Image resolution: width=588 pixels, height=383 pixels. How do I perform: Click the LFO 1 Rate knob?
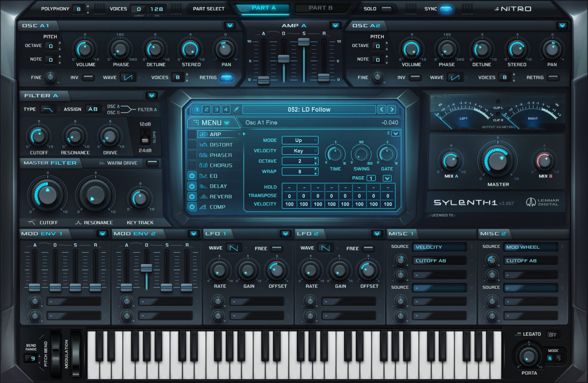[219, 271]
